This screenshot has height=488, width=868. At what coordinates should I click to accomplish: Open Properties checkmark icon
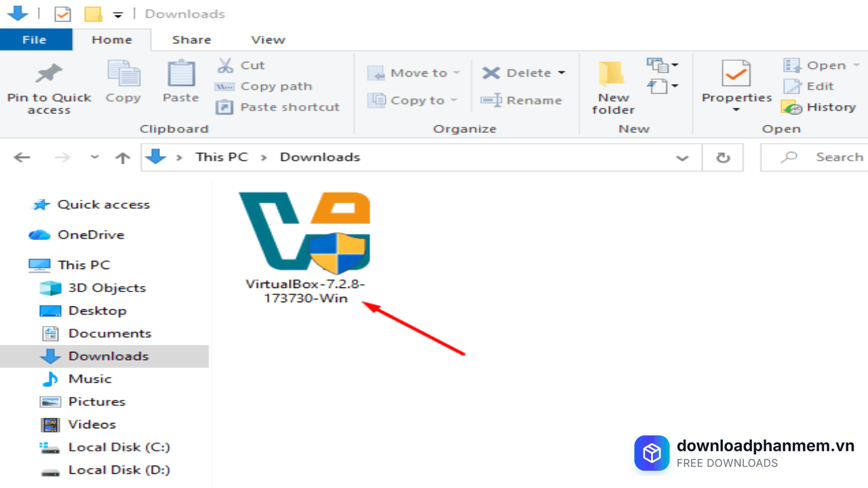click(x=736, y=74)
